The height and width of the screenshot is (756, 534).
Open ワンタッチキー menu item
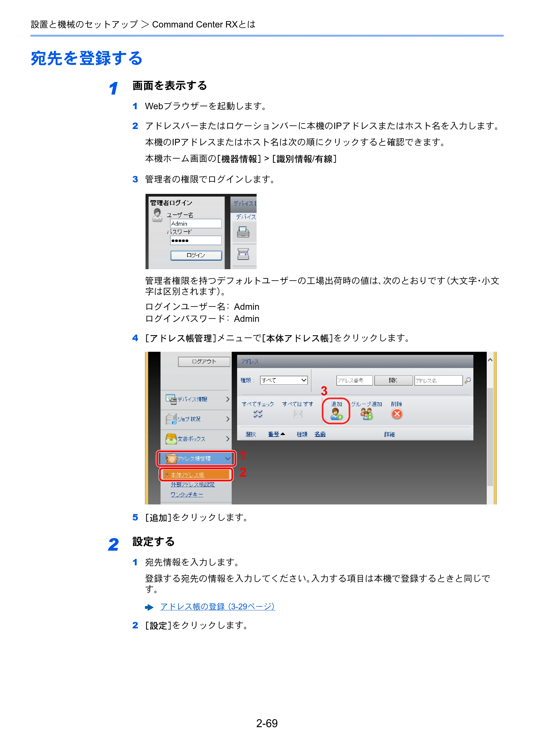(x=187, y=495)
